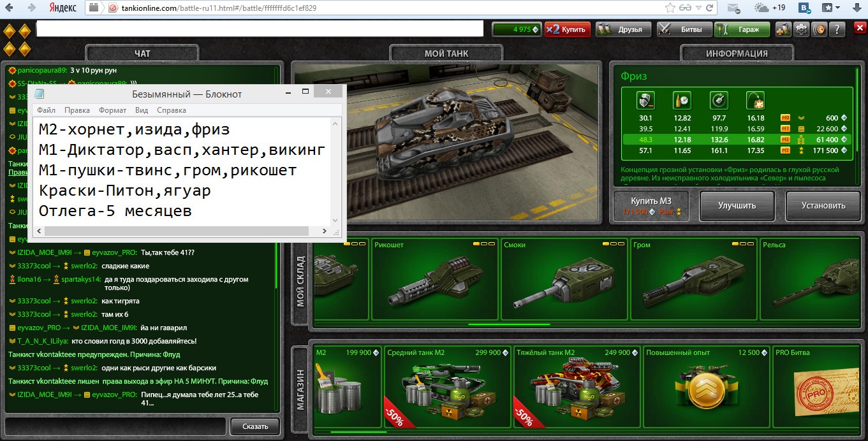Click the Улучшить button

click(x=737, y=206)
